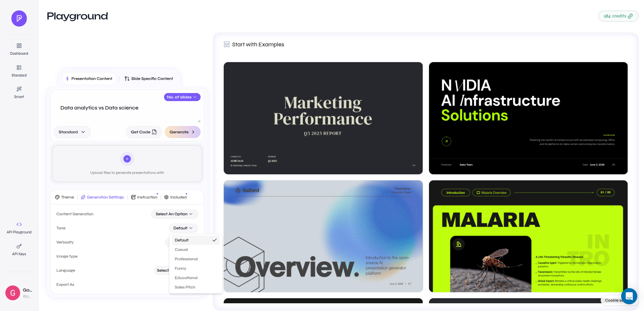Open the API Playground code icon
The height and width of the screenshot is (311, 644).
point(19,224)
